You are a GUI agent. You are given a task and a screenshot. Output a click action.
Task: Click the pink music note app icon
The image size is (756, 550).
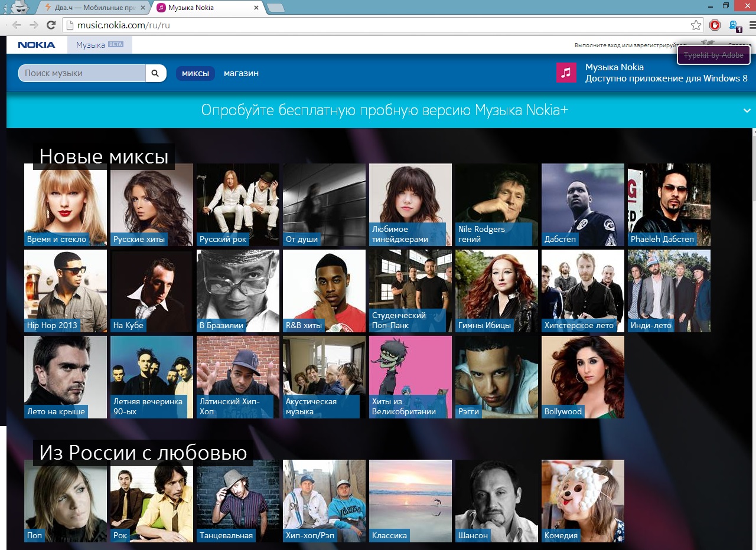pyautogui.click(x=566, y=73)
